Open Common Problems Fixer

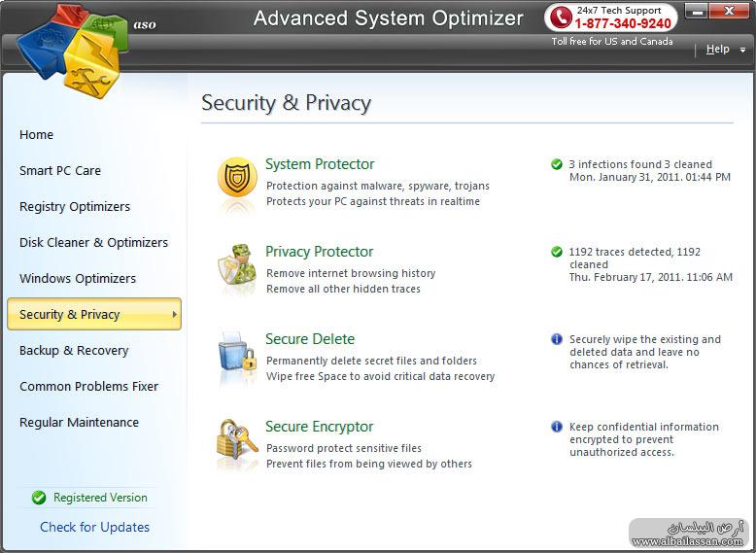click(88, 386)
